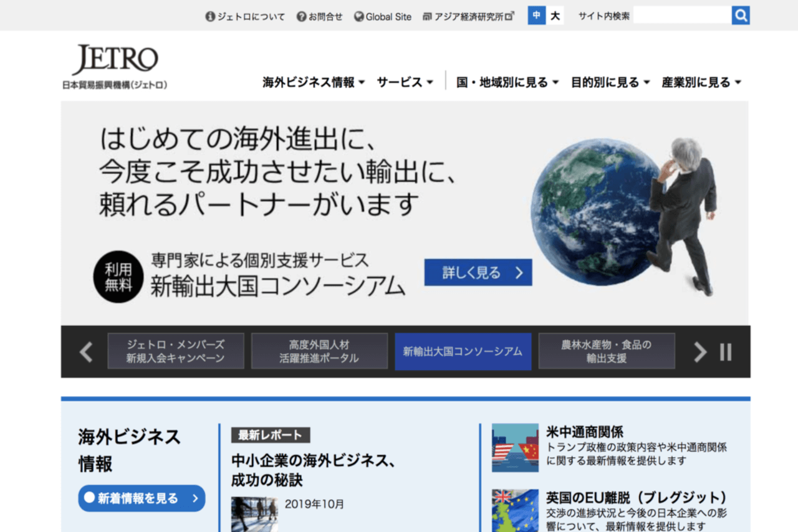Open the ジェトロについて link
The image size is (798, 532).
coord(251,17)
